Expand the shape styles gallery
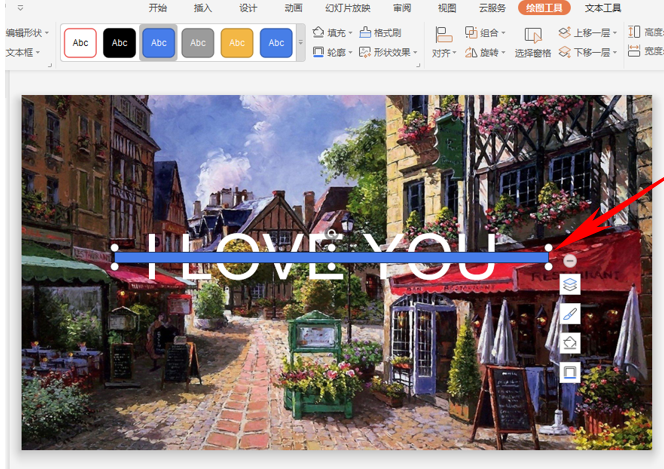Viewport: 664px width, 469px height. point(301,42)
